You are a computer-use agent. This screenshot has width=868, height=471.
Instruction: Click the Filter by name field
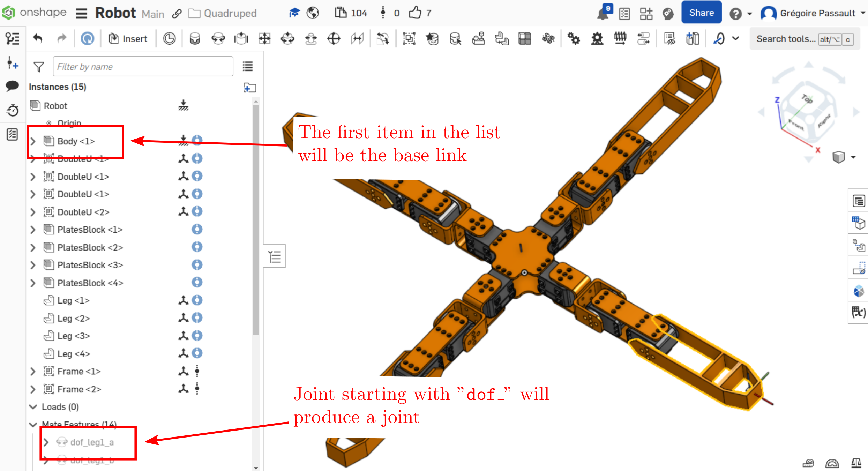coord(143,66)
